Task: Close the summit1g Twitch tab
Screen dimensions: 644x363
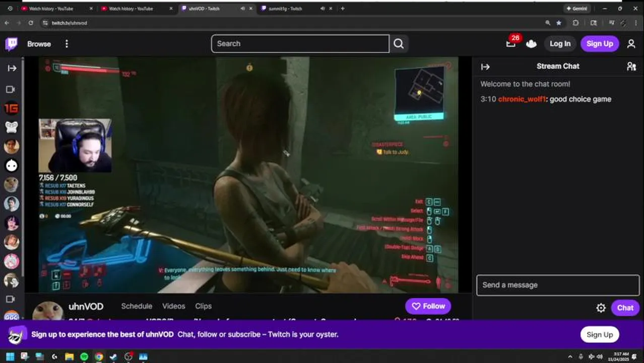Action: pyautogui.click(x=331, y=9)
